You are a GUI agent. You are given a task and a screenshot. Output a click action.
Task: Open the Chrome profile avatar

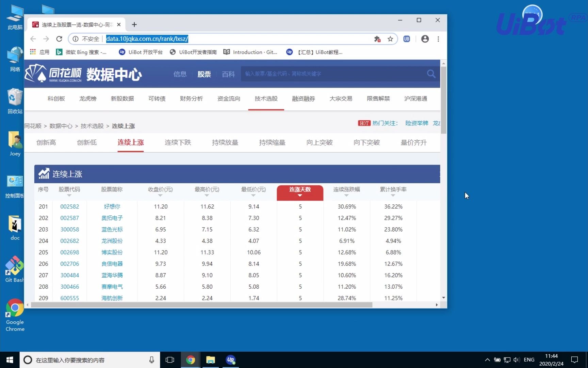coord(425,39)
